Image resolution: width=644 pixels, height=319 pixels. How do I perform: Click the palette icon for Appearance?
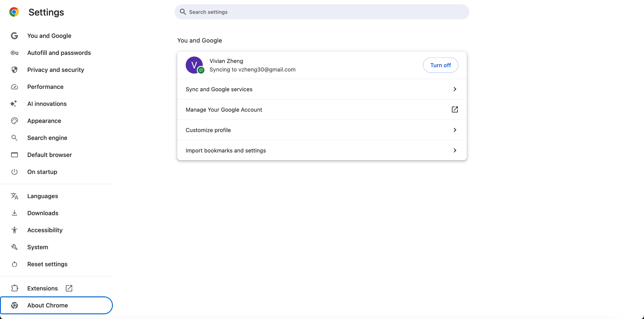tap(14, 121)
